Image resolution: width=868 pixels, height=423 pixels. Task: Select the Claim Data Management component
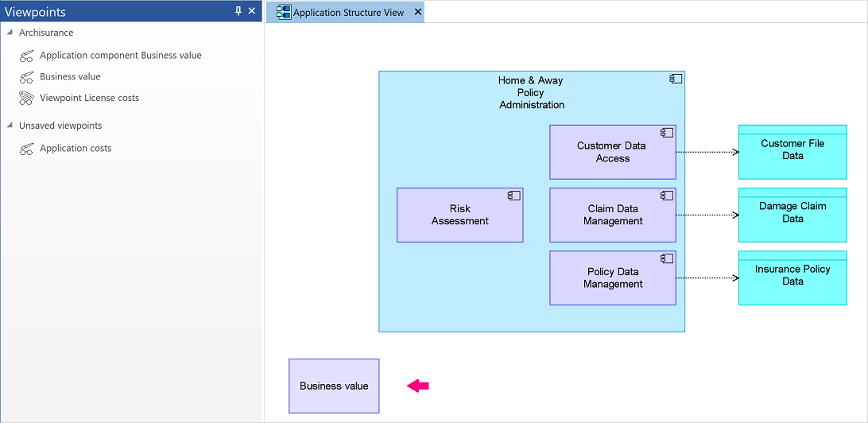(613, 215)
